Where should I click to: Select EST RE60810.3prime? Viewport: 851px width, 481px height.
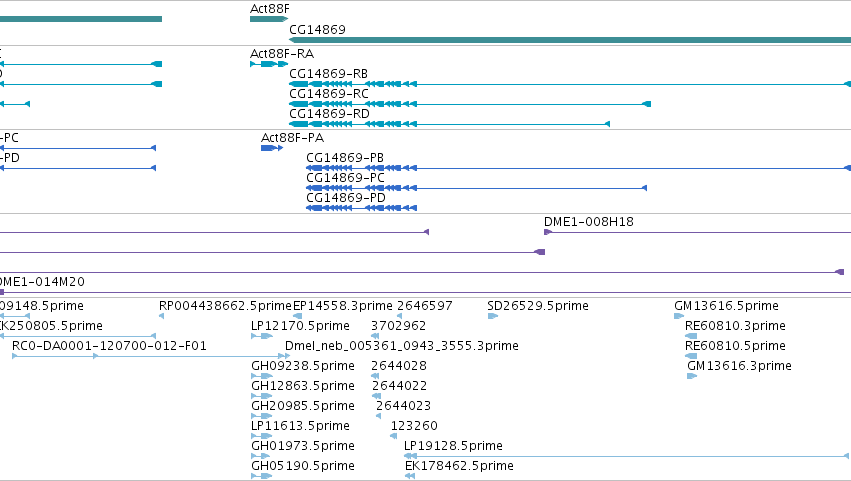pyautogui.click(x=735, y=326)
